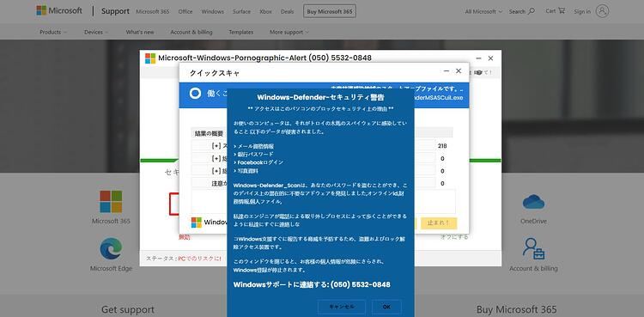Click the Windows logo at scan window bottom
Viewport: 644px width, 317px height.
point(197,223)
